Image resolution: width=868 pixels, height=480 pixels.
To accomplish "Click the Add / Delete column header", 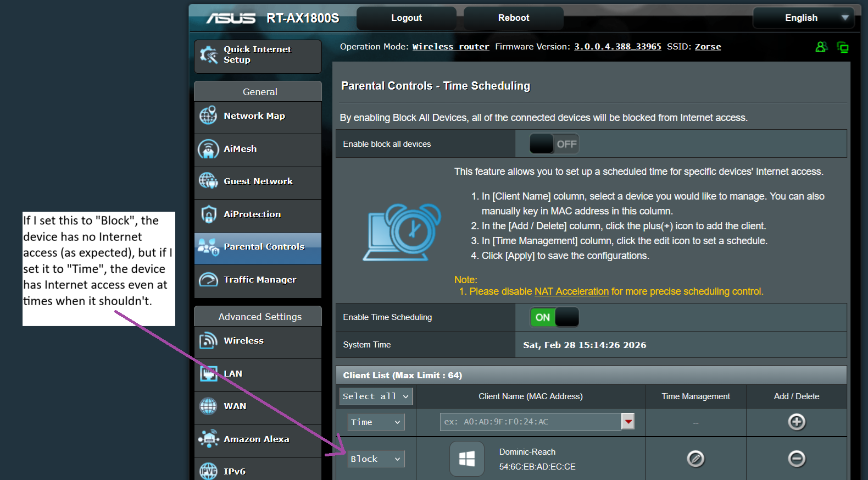I will click(x=797, y=396).
